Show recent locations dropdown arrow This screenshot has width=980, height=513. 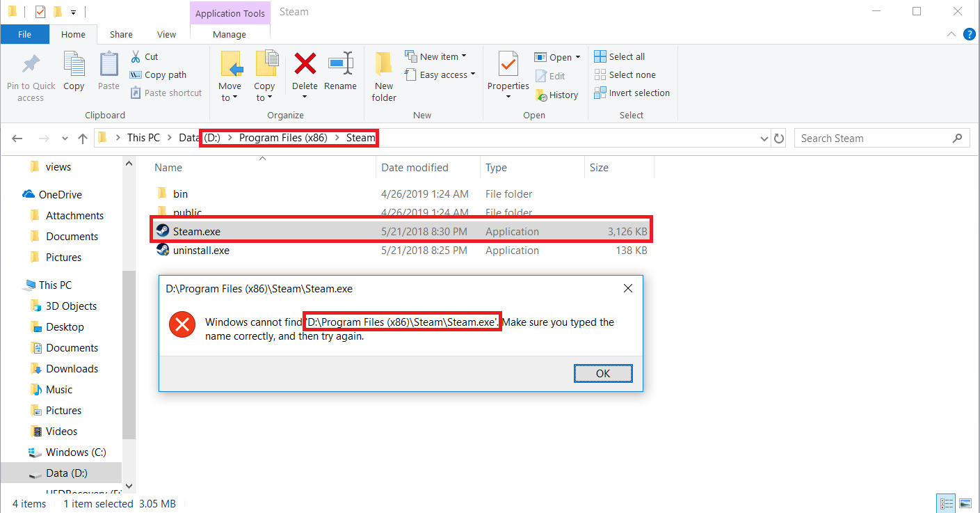(65, 139)
